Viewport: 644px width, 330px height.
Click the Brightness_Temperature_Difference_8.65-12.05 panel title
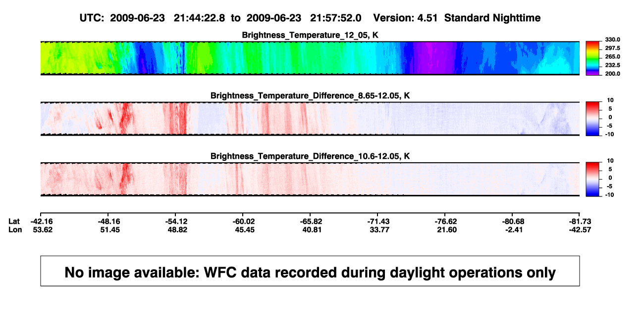click(x=310, y=95)
